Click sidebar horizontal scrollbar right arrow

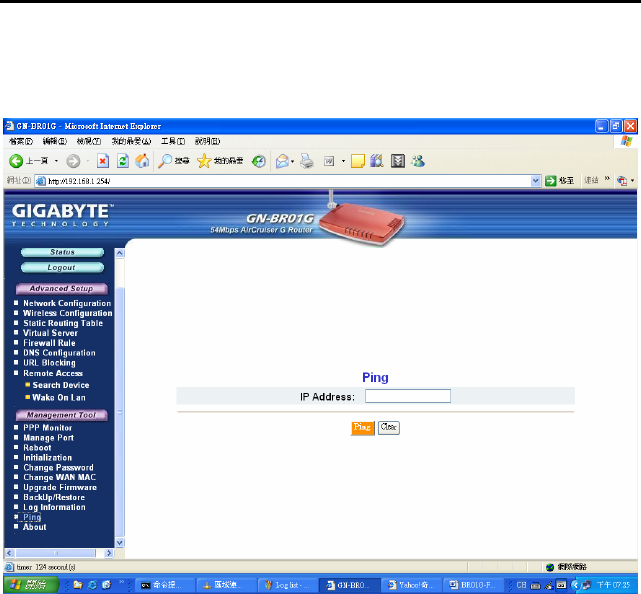click(109, 553)
